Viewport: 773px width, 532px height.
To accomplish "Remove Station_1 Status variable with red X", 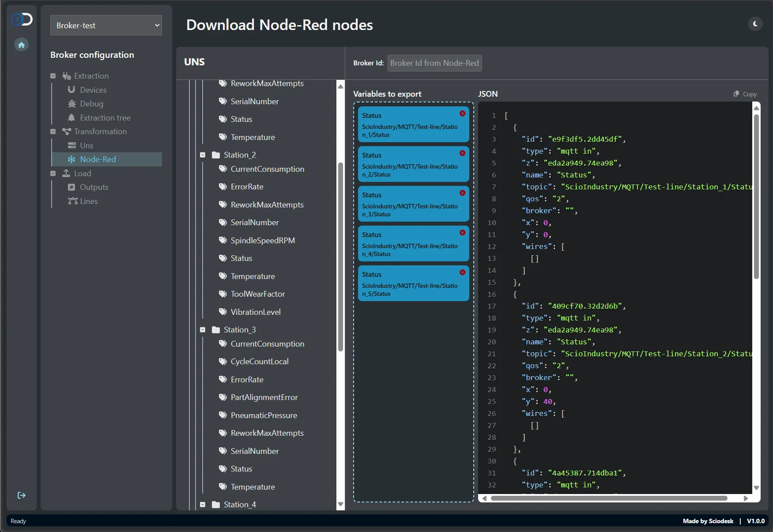I will (462, 113).
